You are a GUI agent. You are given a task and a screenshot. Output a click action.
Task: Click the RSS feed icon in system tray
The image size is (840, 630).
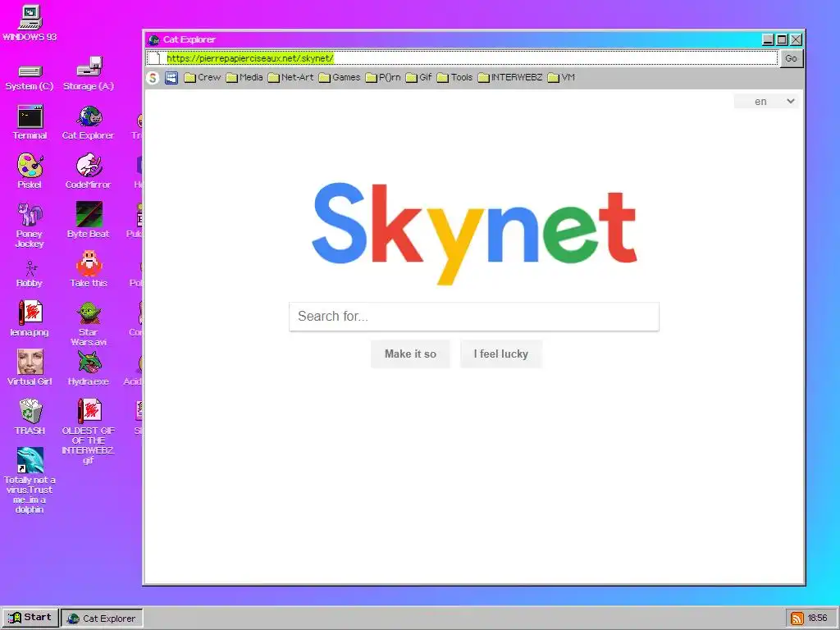[x=797, y=619]
